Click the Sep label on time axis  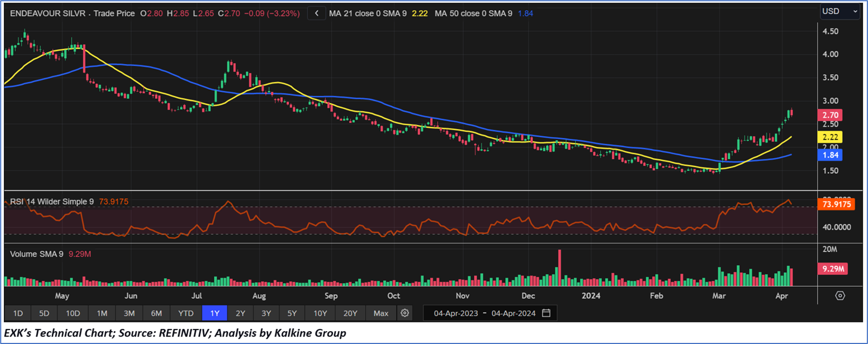331,296
